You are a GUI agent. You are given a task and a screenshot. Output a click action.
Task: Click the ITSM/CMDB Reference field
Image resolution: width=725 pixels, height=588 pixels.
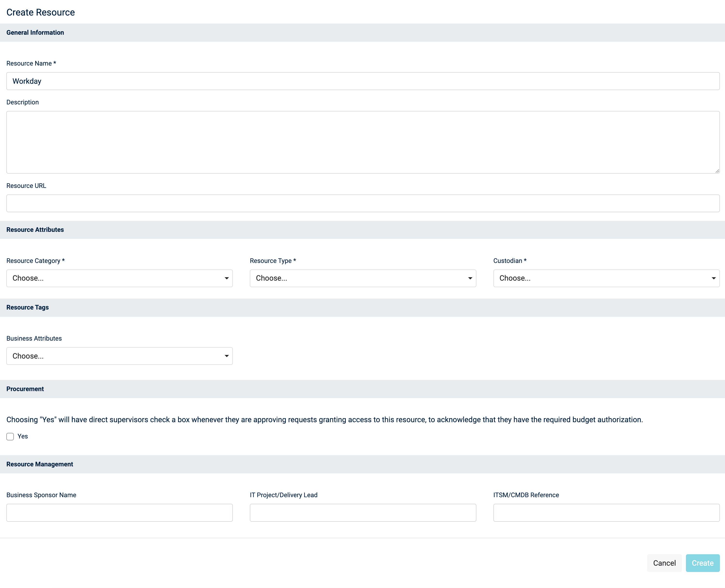click(606, 512)
